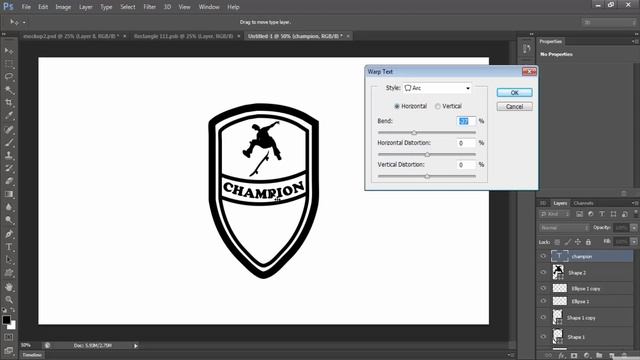The image size is (640, 360).
Task: Switch to the mockup2.psd document tab
Action: pyautogui.click(x=71, y=36)
